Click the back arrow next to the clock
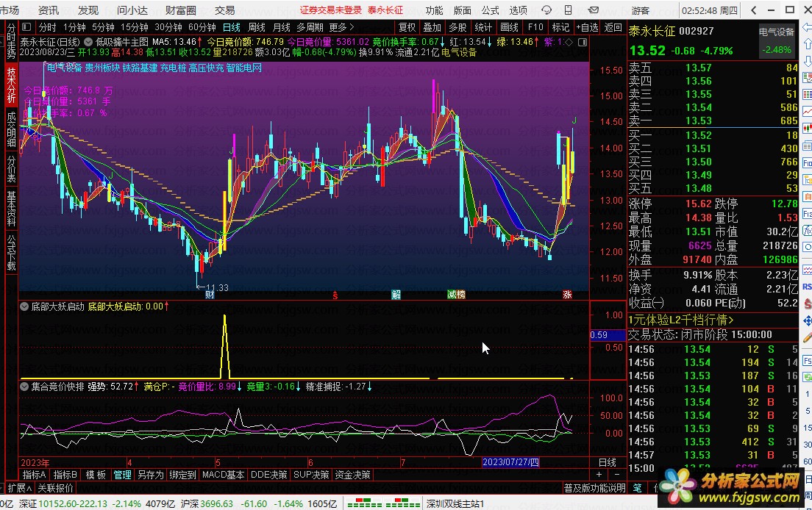This screenshot has width=812, height=510. tap(753, 10)
